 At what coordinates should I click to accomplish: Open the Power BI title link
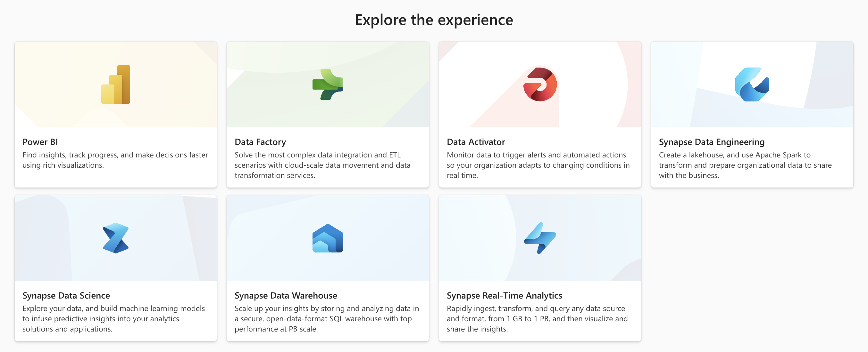40,142
